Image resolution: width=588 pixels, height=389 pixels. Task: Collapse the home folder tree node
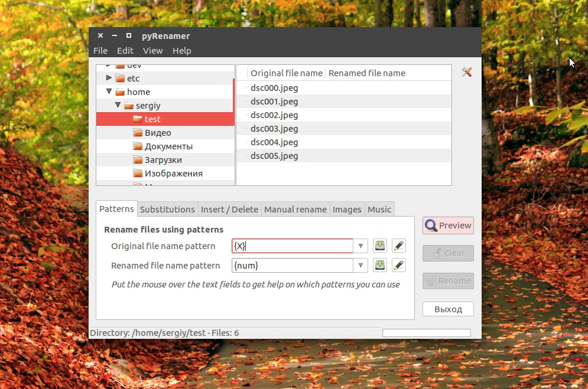pos(109,91)
